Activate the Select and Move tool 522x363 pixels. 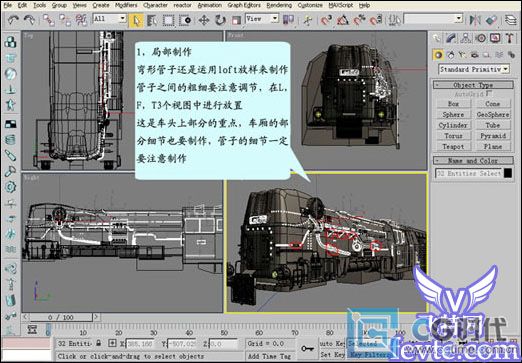point(204,20)
